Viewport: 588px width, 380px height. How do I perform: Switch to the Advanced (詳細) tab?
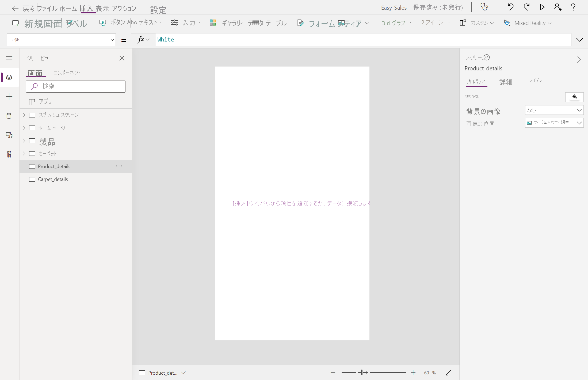coord(506,82)
